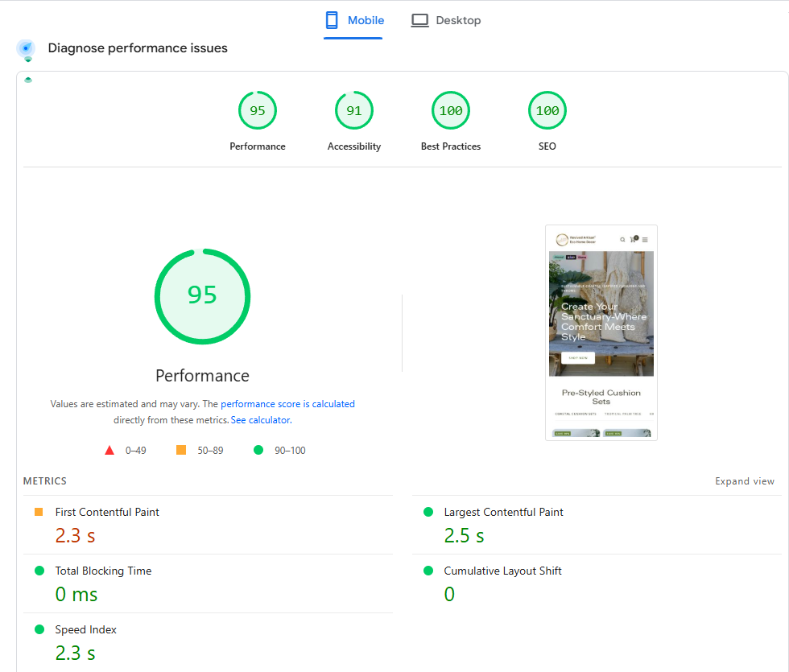Click the desktop monitor icon
Image resolution: width=789 pixels, height=672 pixels.
coord(419,20)
